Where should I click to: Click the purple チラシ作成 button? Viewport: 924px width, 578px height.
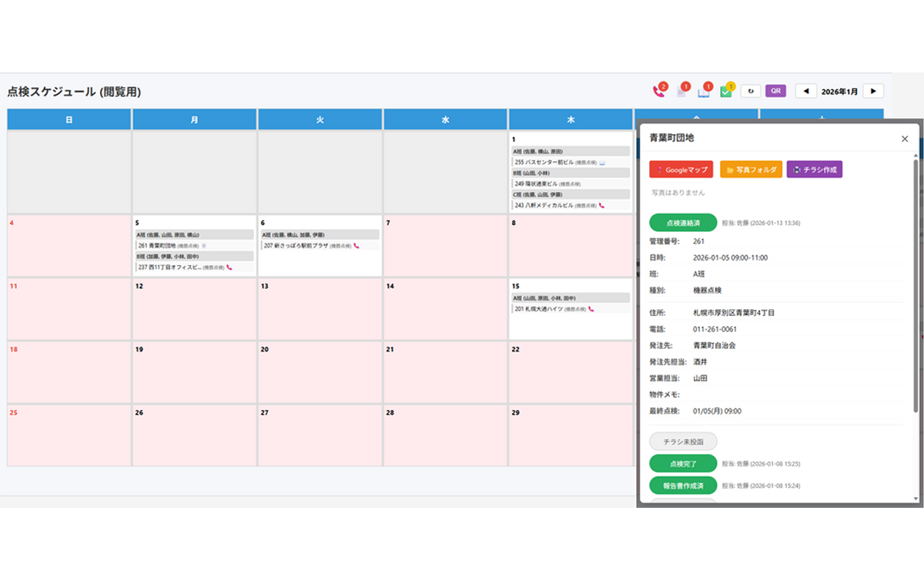(x=814, y=170)
